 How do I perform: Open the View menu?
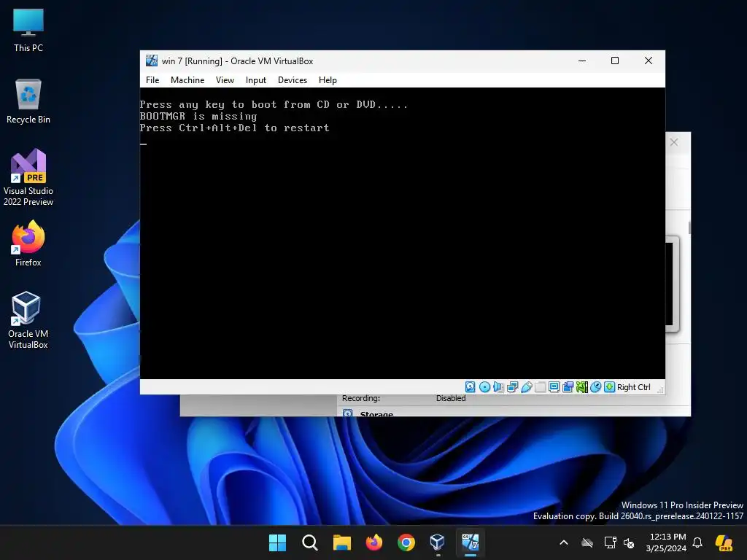[225, 80]
